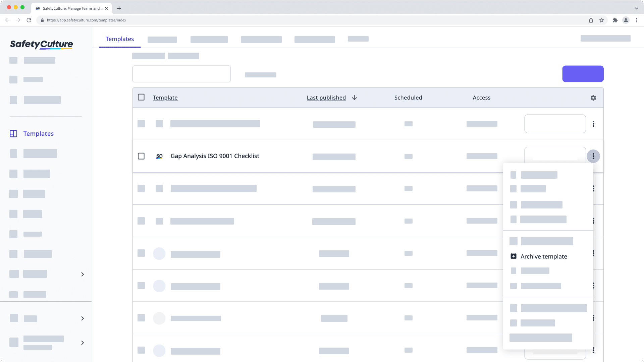Click the SafetyCulture logo
The width and height of the screenshot is (644, 362).
[x=42, y=44]
